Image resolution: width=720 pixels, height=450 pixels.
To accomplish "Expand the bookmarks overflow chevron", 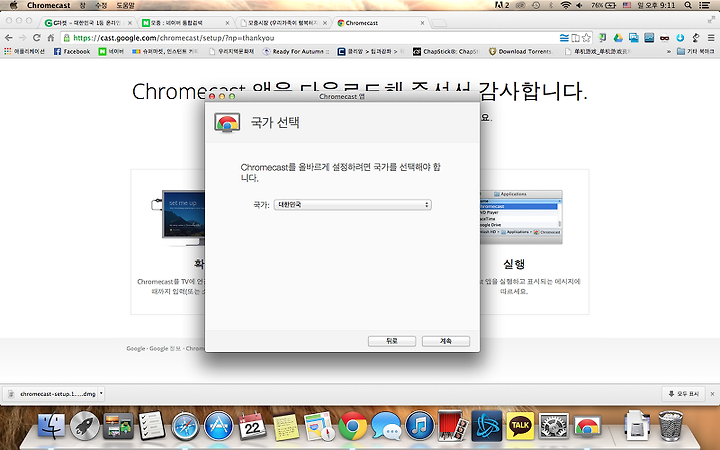I will (669, 51).
